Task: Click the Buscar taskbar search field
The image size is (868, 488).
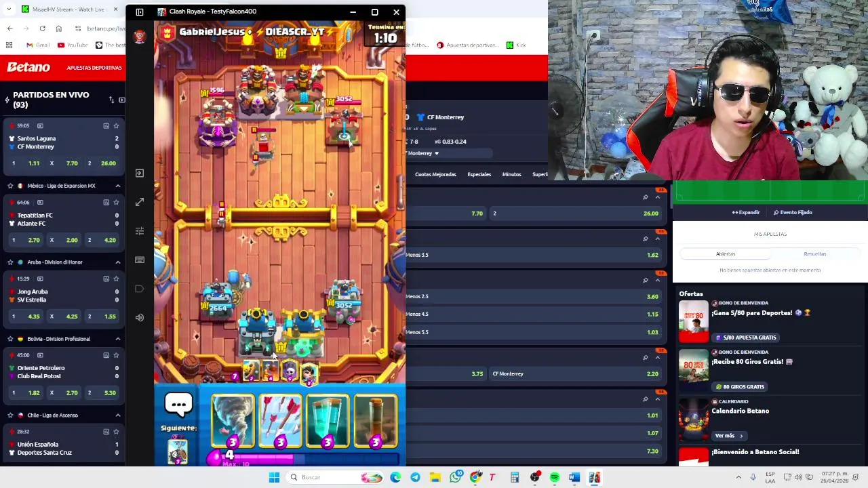Action: (334, 477)
